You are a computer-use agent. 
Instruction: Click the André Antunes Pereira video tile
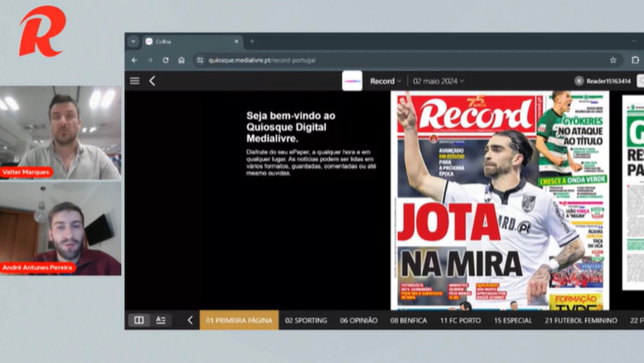pyautogui.click(x=60, y=228)
